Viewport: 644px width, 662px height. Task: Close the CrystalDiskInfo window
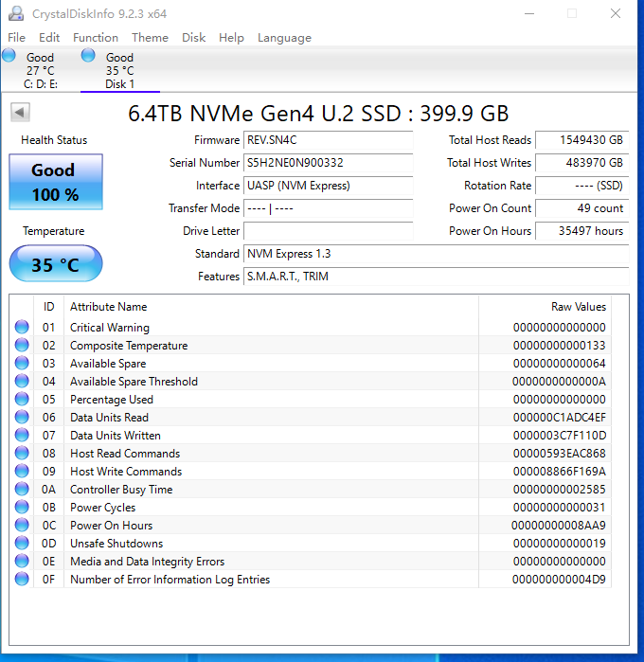point(616,13)
